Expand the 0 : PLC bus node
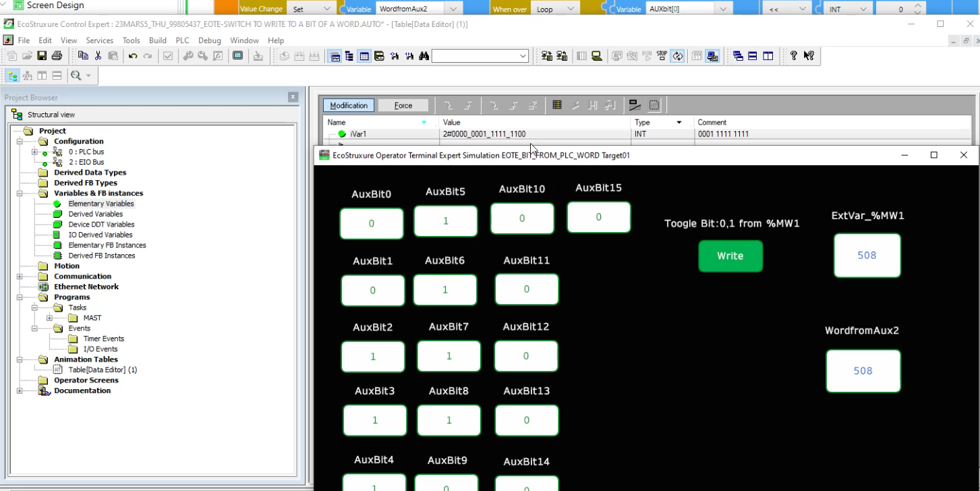Viewport: 980px width, 491px height. click(x=34, y=152)
